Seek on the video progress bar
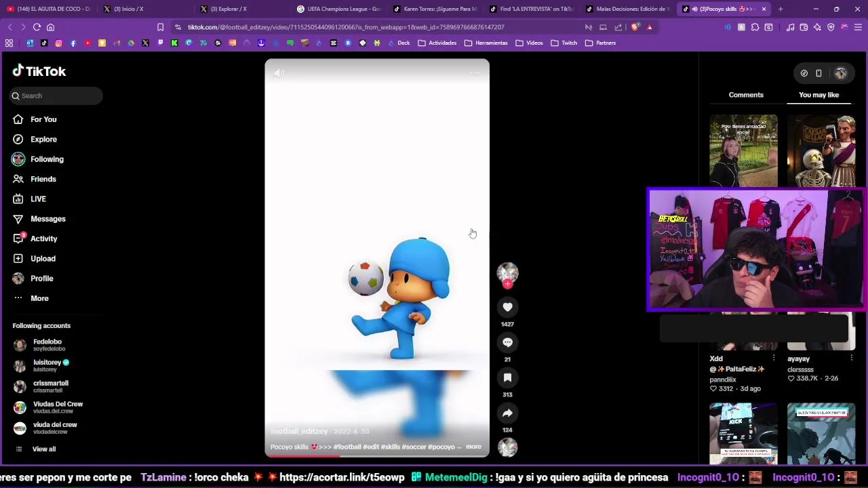Screen dimensions: 868x488 376,456
